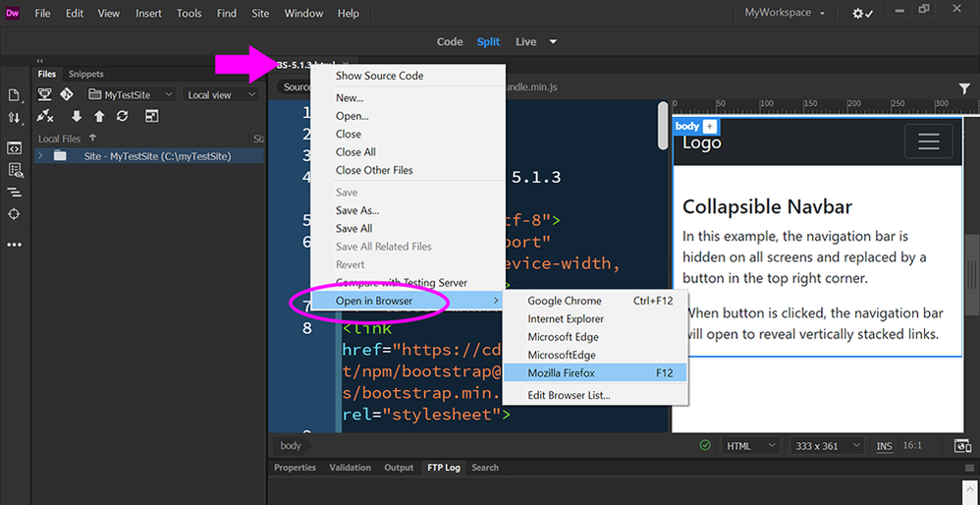Click the filter funnel icon above the ruler
980x505 pixels.
click(963, 88)
